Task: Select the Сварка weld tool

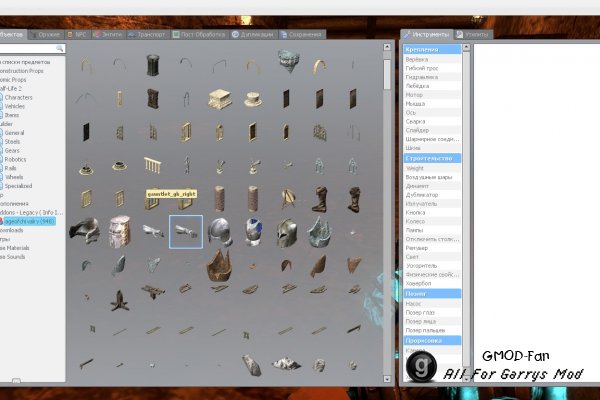Action: (432, 121)
